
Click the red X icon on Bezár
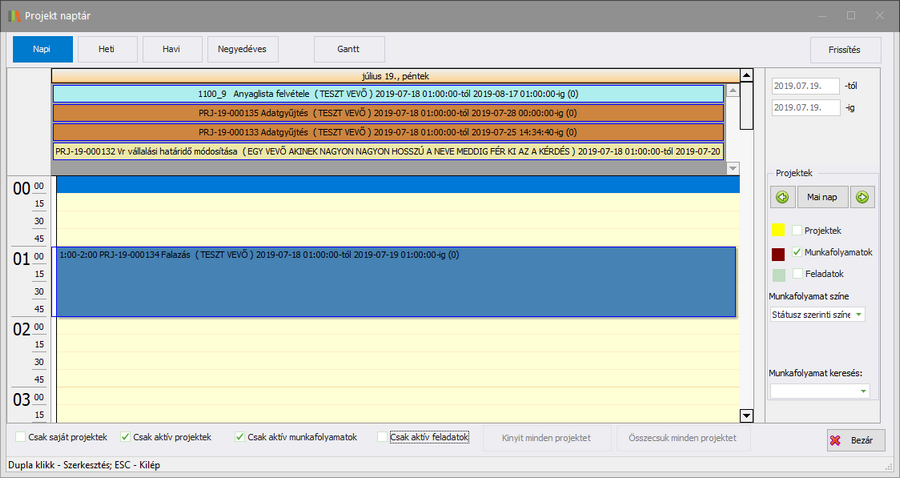tap(837, 440)
